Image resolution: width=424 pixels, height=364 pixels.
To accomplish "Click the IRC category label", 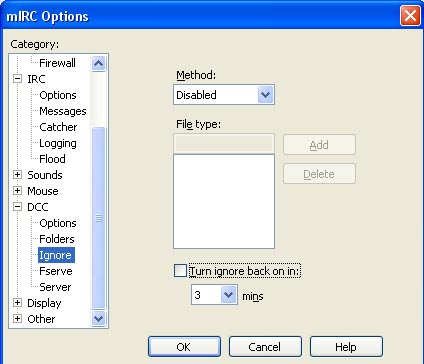I will point(36,79).
